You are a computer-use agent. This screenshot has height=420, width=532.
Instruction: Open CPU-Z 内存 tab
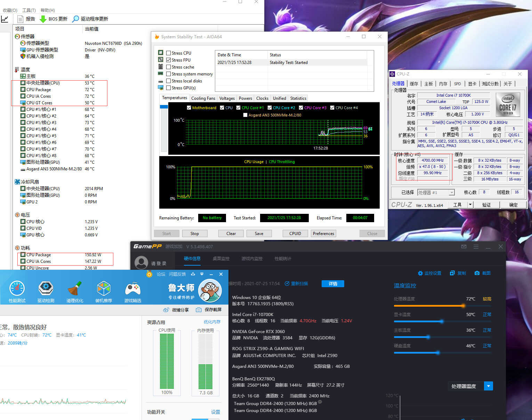443,84
